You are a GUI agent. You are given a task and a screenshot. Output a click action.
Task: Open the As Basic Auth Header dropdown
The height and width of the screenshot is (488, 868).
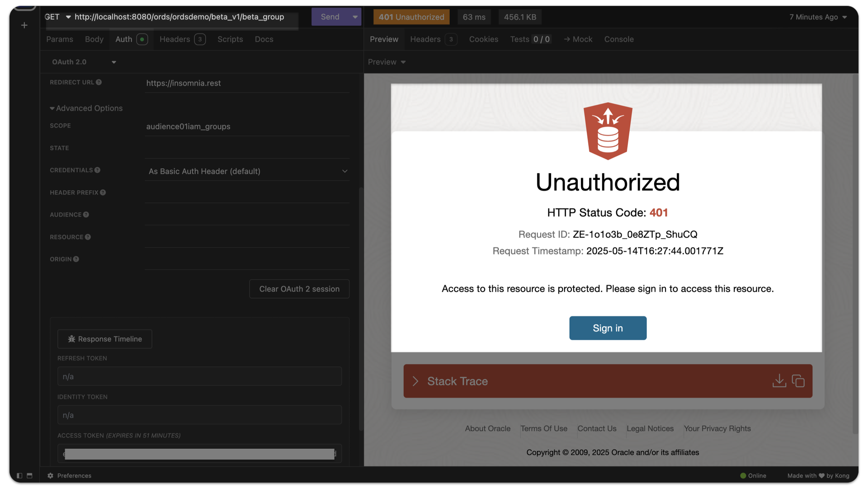pos(248,171)
